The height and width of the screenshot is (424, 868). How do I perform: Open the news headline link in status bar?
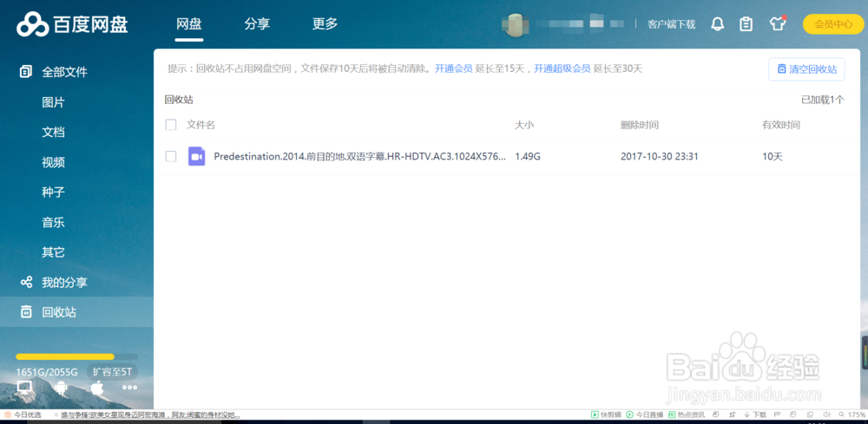[150, 414]
